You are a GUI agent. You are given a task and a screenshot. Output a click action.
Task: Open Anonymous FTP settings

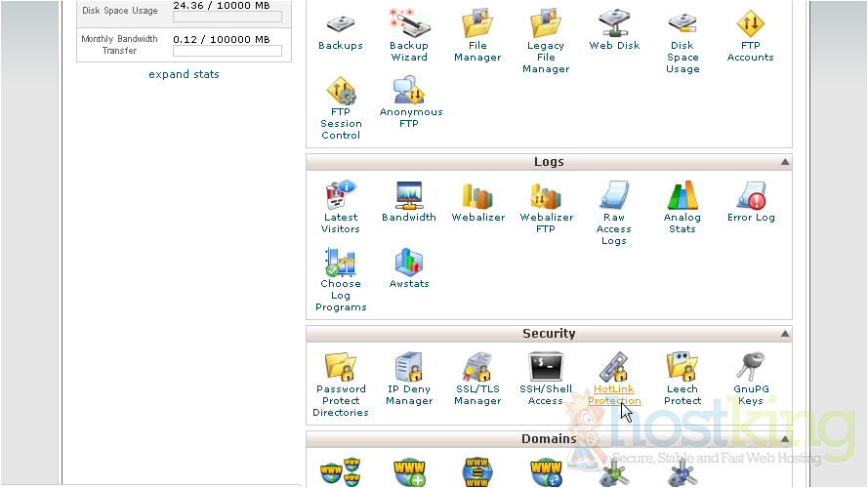click(410, 92)
